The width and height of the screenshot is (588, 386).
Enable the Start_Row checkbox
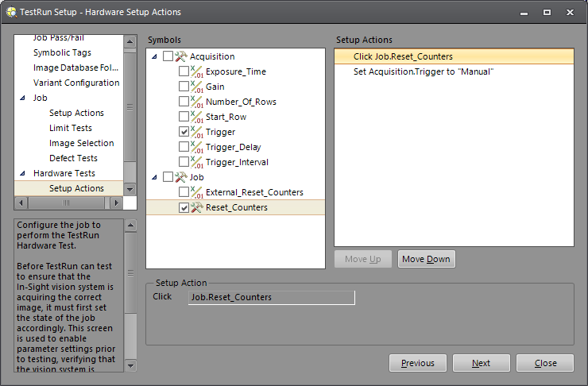(x=184, y=117)
